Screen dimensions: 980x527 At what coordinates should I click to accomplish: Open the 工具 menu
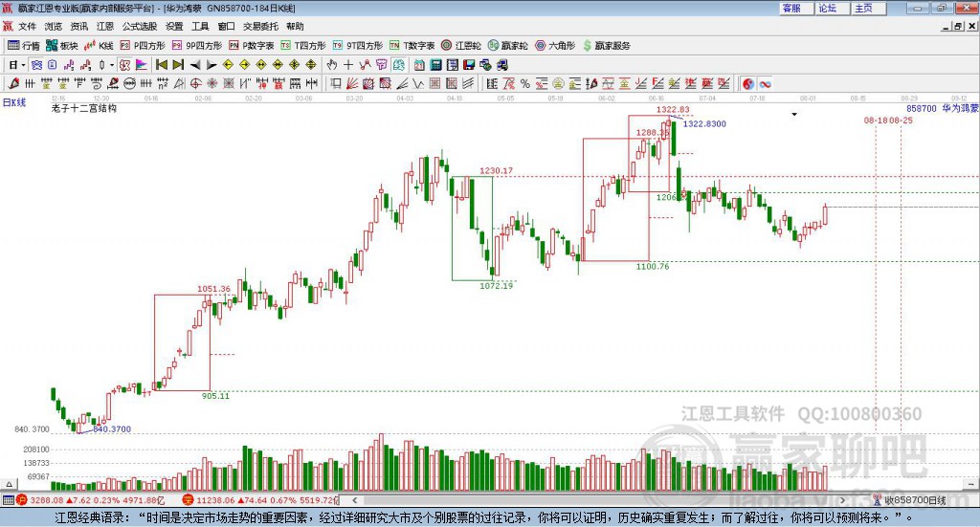(200, 26)
